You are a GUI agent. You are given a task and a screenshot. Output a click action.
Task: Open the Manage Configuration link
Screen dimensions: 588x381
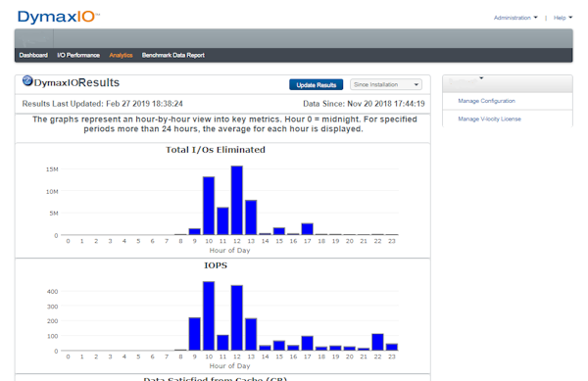[x=486, y=101]
